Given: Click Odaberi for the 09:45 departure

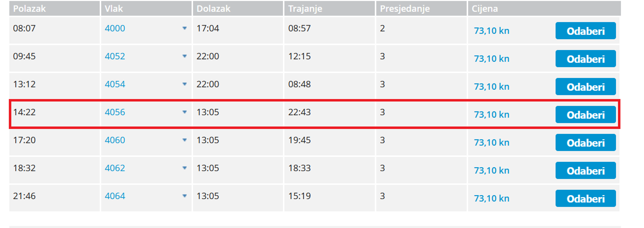Looking at the screenshot, I should pos(585,59).
